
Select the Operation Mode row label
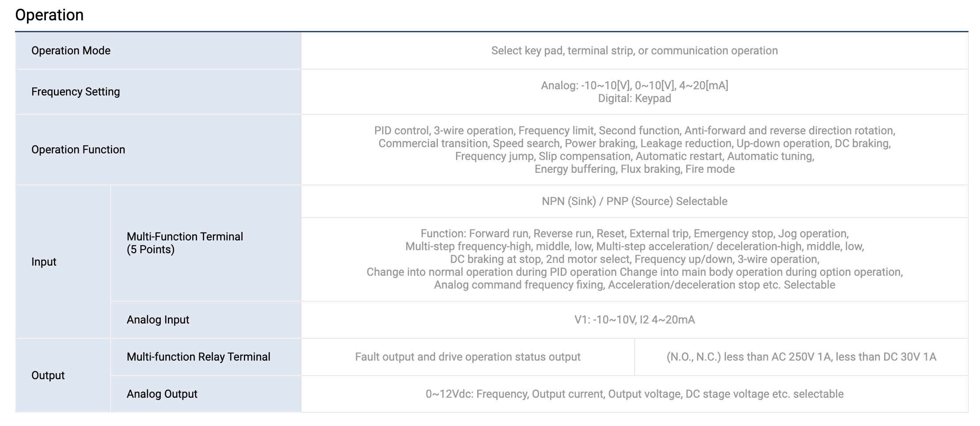tap(71, 50)
